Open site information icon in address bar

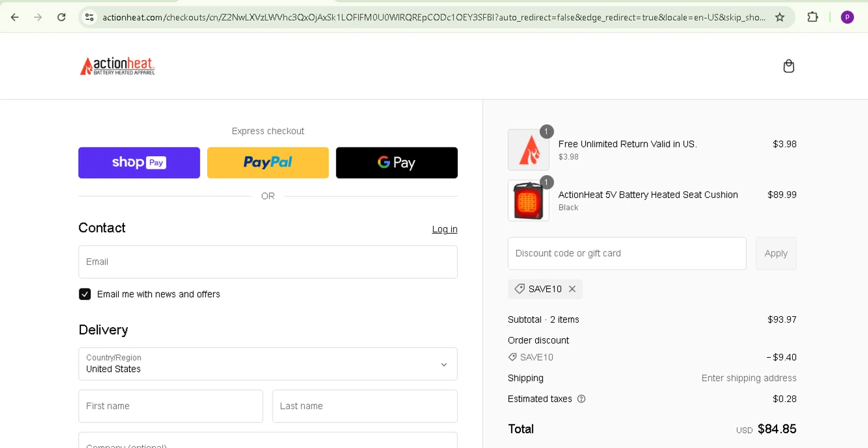(x=89, y=17)
